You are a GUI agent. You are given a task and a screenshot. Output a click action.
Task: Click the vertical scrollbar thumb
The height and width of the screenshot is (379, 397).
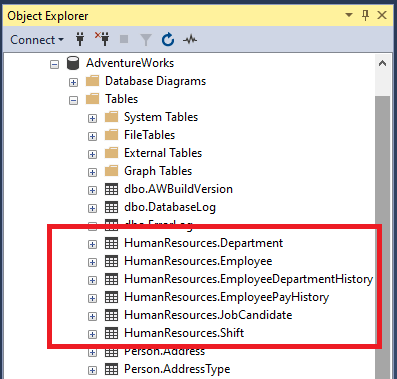pyautogui.click(x=382, y=237)
